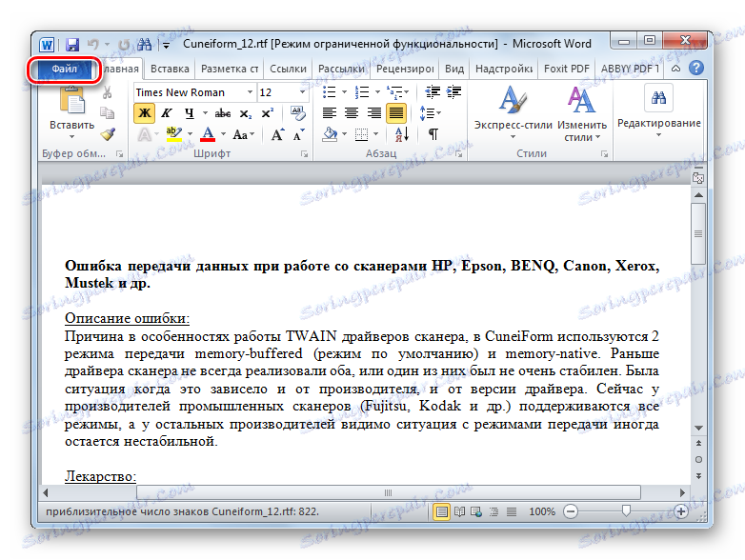Viewport: 745px width, 560px height.
Task: Toggle Italic formatting
Action: pos(167,113)
